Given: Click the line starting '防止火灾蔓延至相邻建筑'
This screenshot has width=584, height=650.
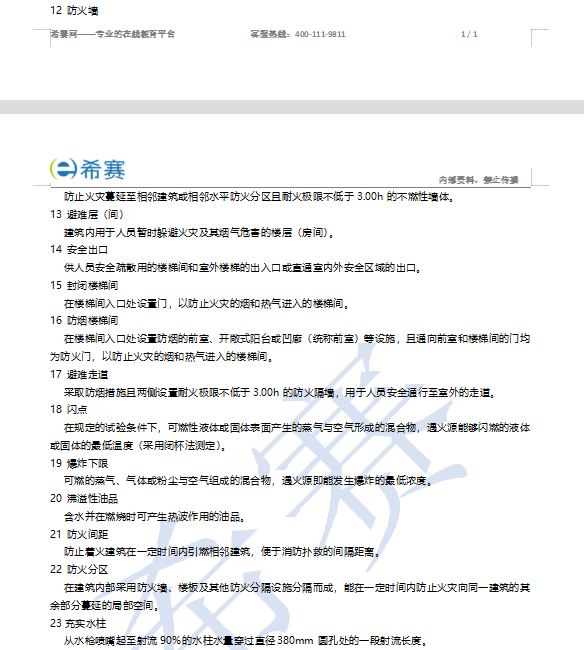Looking at the screenshot, I should coord(259,196).
